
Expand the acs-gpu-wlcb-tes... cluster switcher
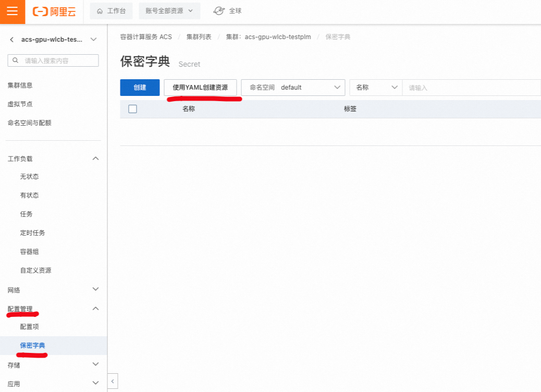(93, 39)
